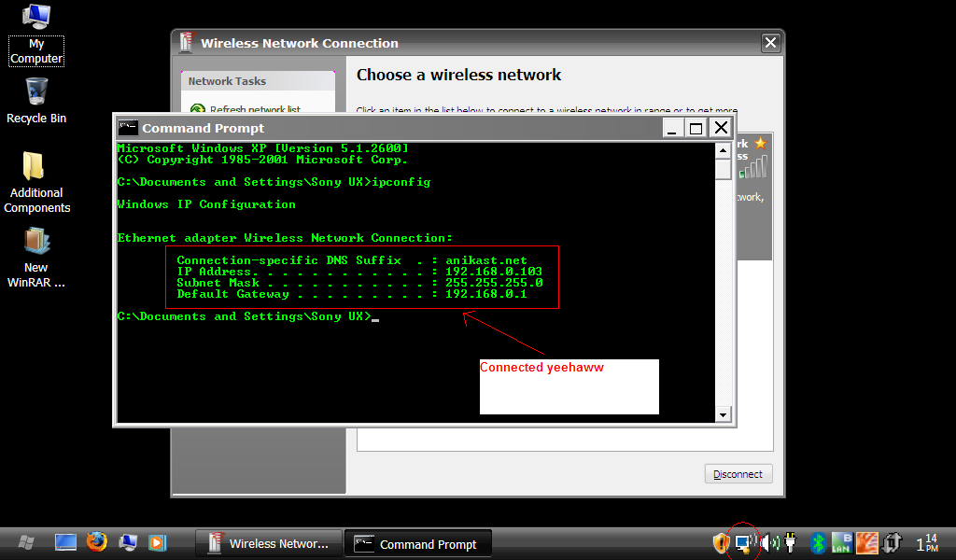Click the 'ipconfig' command text
The image size is (956, 560).
point(401,182)
